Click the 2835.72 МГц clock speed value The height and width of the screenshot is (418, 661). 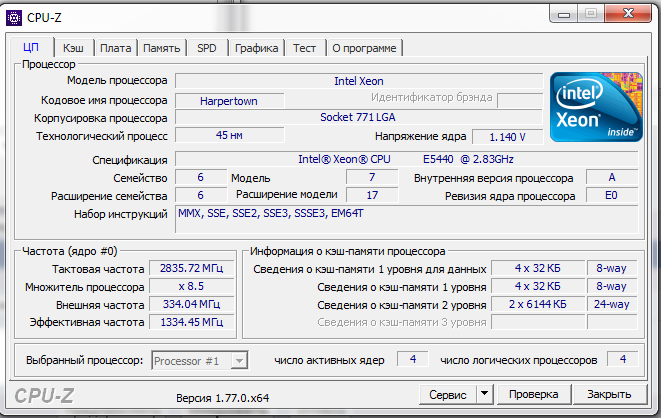pos(192,268)
